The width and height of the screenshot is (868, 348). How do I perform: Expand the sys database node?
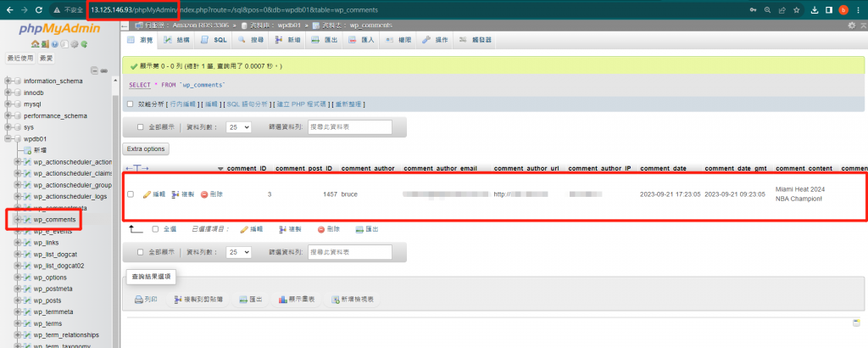(8, 127)
